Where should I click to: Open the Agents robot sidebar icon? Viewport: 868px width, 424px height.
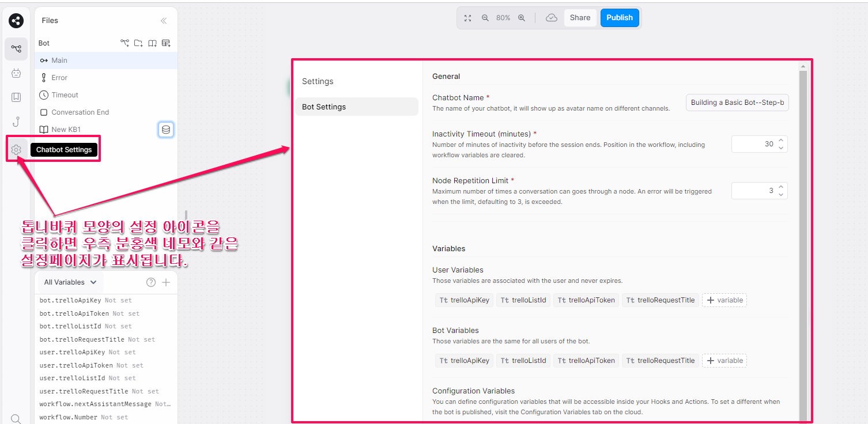coord(16,73)
